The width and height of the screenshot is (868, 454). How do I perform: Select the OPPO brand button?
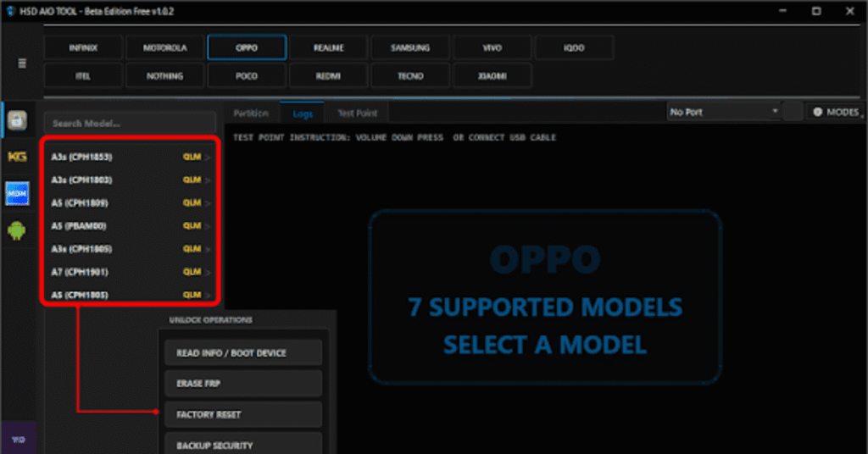(247, 47)
